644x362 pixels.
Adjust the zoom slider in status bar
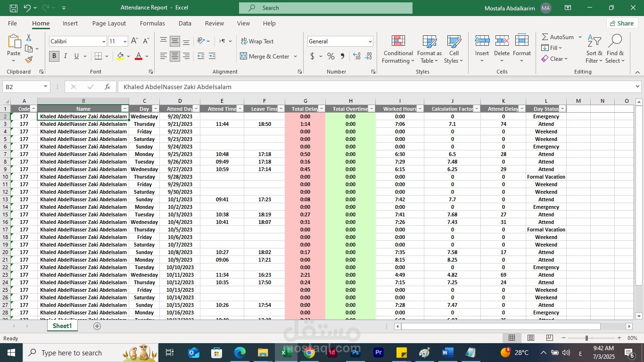pos(586,338)
